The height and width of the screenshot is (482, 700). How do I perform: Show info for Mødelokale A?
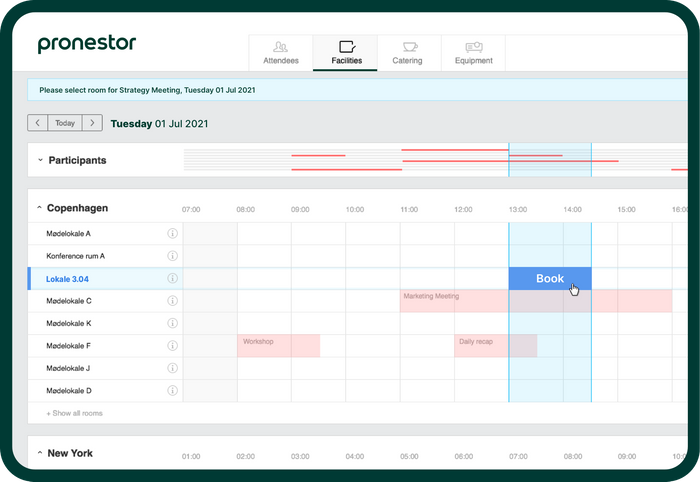pyautogui.click(x=172, y=233)
